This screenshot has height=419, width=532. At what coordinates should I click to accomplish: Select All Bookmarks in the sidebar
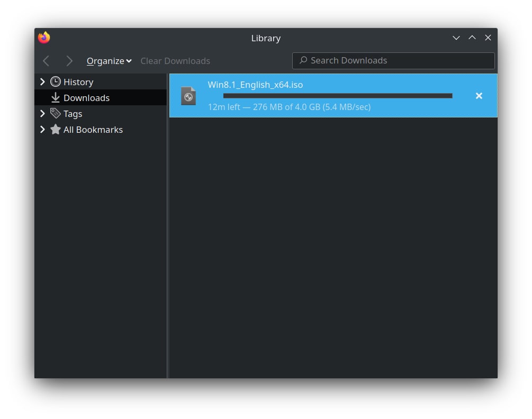coord(93,130)
